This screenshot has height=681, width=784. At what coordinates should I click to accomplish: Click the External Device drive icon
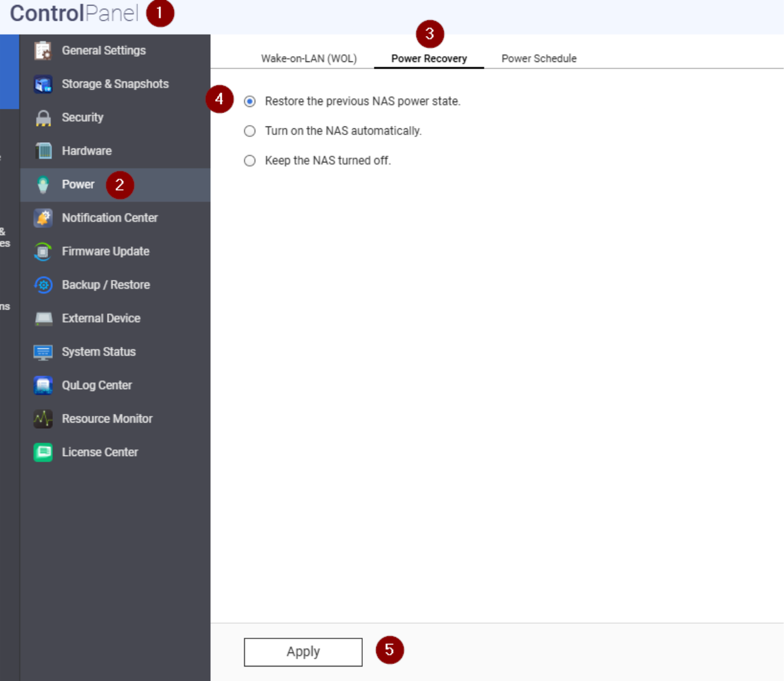click(x=43, y=318)
